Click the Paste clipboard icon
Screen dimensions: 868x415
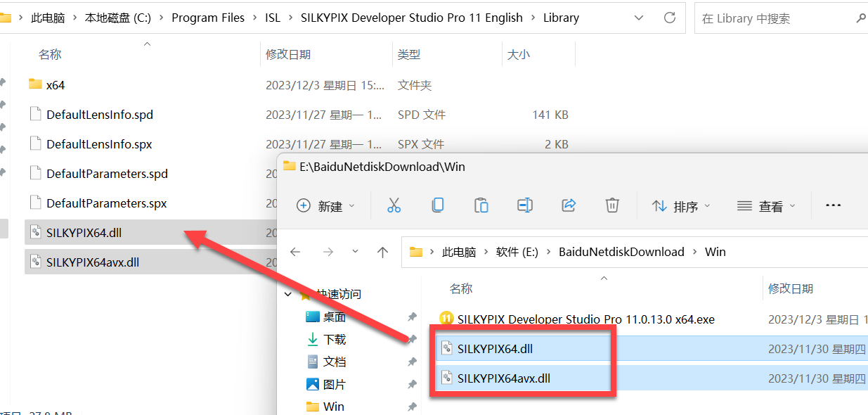[x=481, y=205]
